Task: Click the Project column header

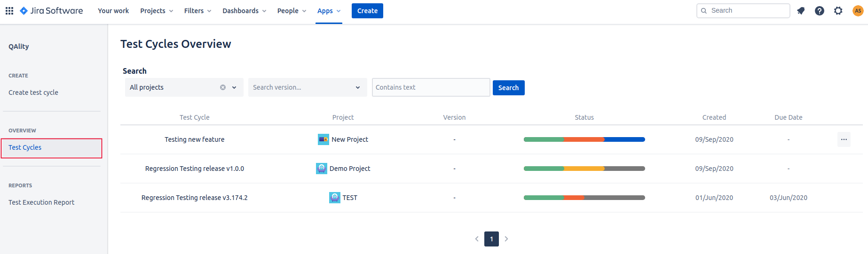Action: (343, 117)
